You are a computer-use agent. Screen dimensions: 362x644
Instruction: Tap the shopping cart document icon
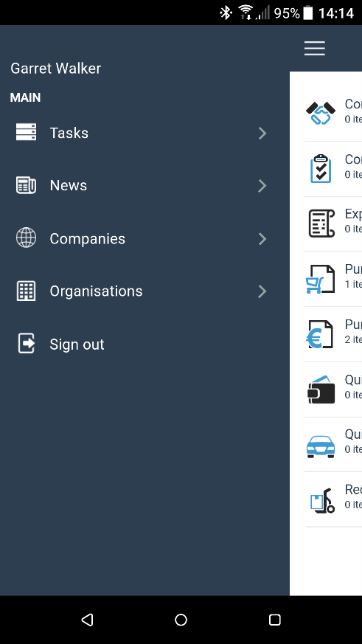coord(321,279)
